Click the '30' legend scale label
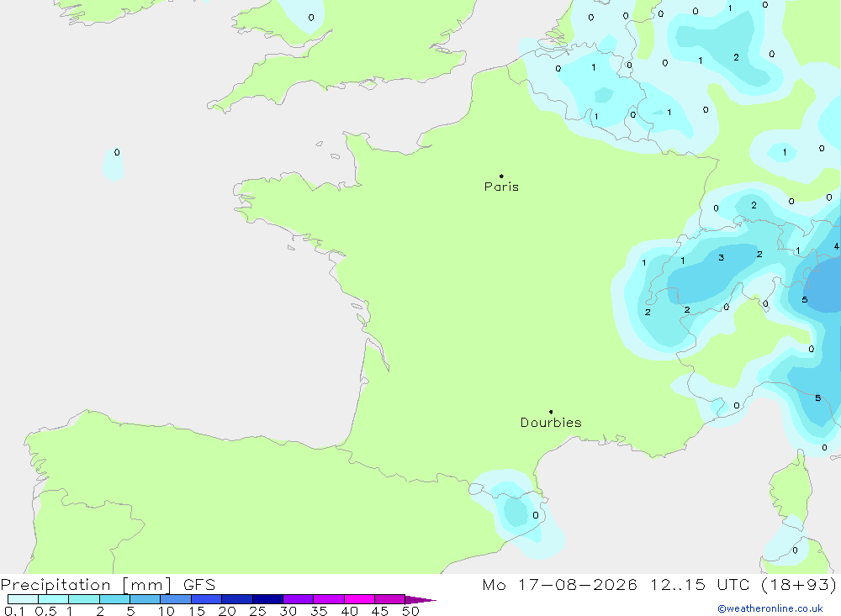This screenshot has width=841, height=616. click(288, 611)
